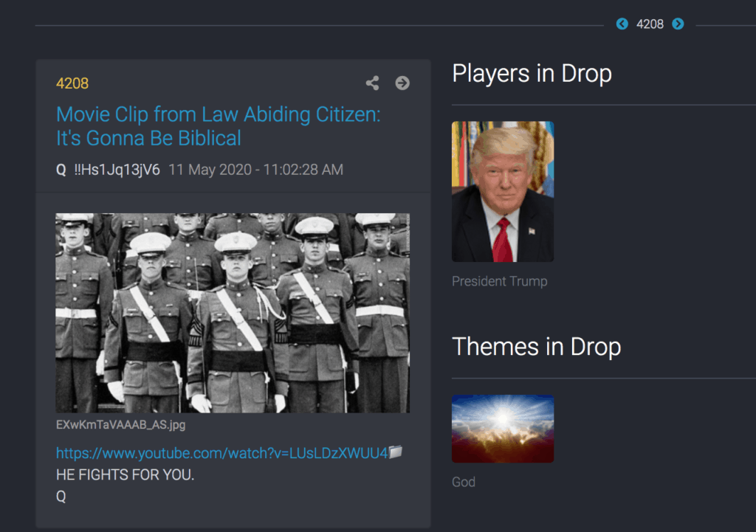Click the Themes in Drop heading
The width and height of the screenshot is (756, 532).
pos(536,347)
